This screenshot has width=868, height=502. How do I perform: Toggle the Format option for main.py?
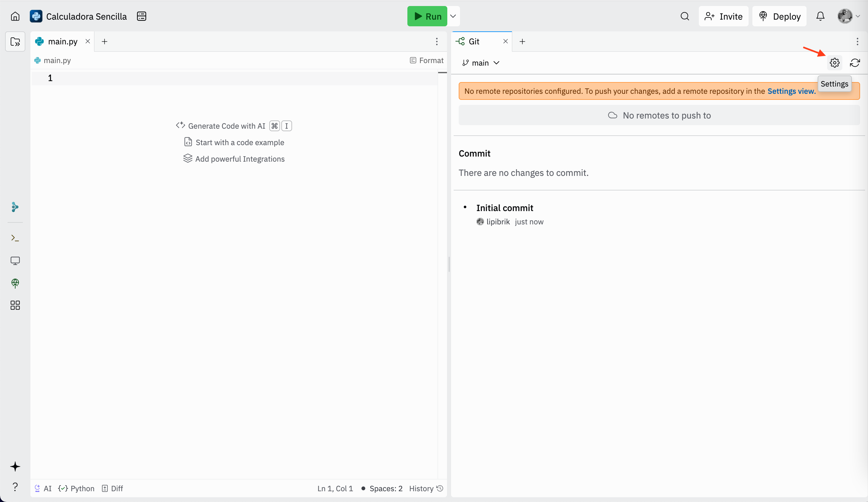point(426,60)
